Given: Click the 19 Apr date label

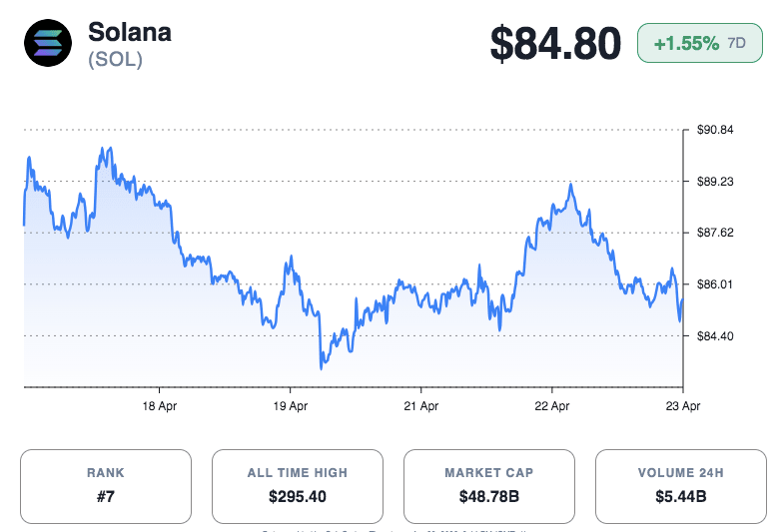Looking at the screenshot, I should pyautogui.click(x=290, y=406).
